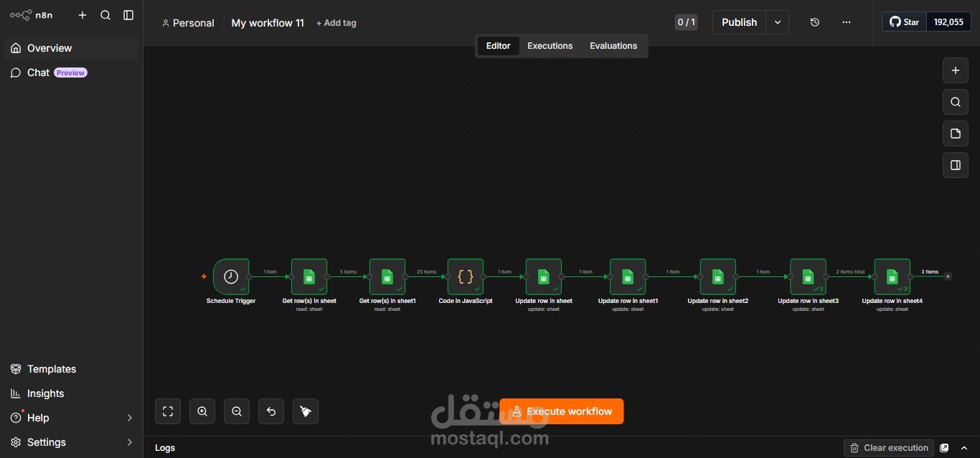Click the trigger lightning bolt icon
The width and height of the screenshot is (980, 458).
(x=204, y=276)
